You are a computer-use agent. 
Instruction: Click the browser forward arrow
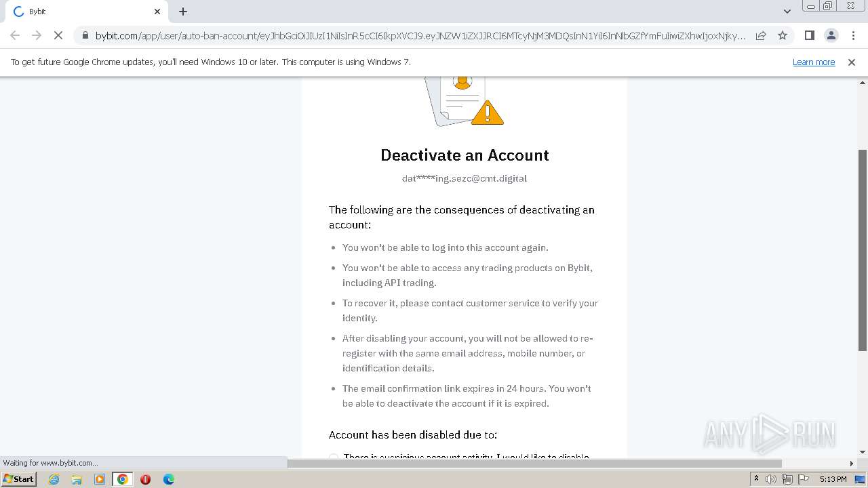pyautogui.click(x=37, y=35)
